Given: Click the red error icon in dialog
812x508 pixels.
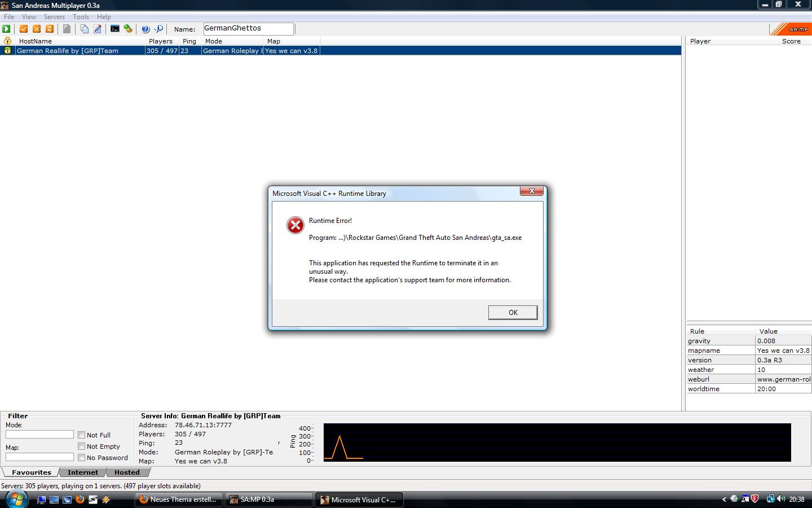Looking at the screenshot, I should (x=295, y=225).
